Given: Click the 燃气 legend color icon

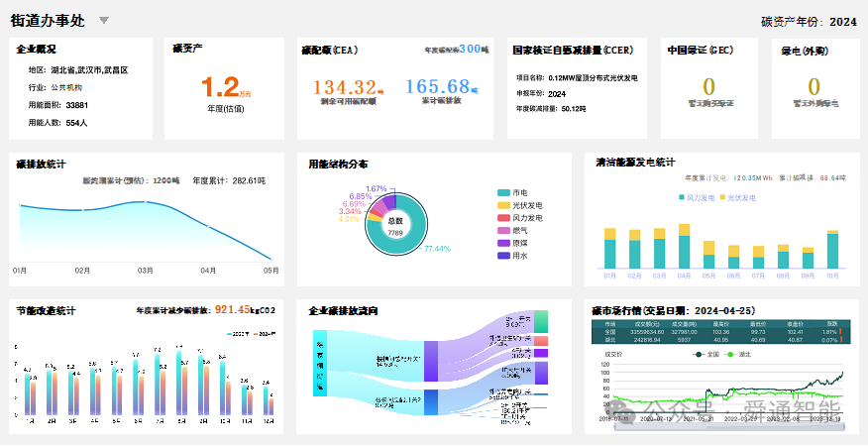Looking at the screenshot, I should 503,231.
